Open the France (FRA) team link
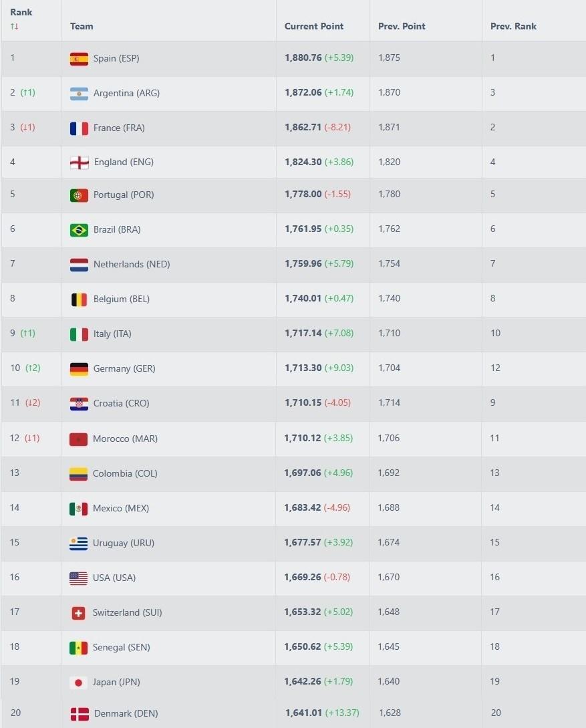 [119, 128]
